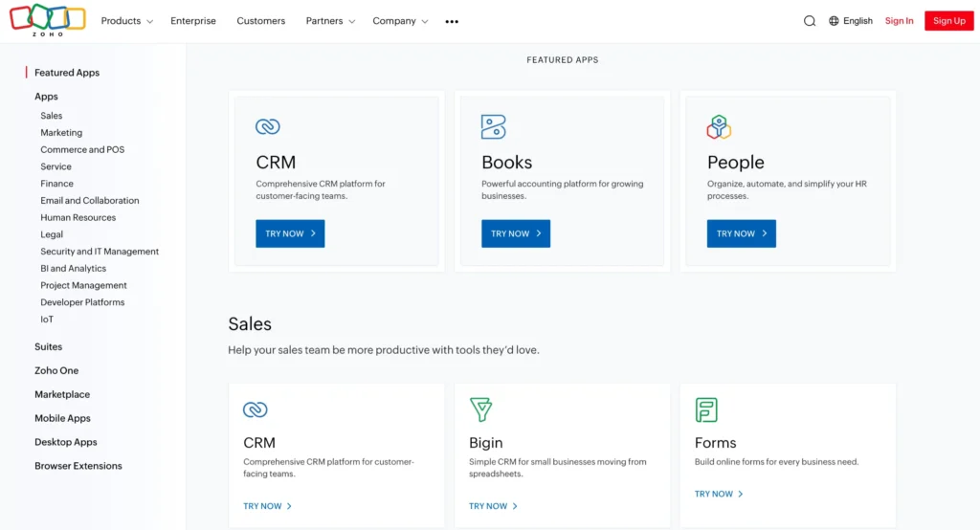Open Developer Platforms category
This screenshot has width=980, height=530.
pos(82,302)
